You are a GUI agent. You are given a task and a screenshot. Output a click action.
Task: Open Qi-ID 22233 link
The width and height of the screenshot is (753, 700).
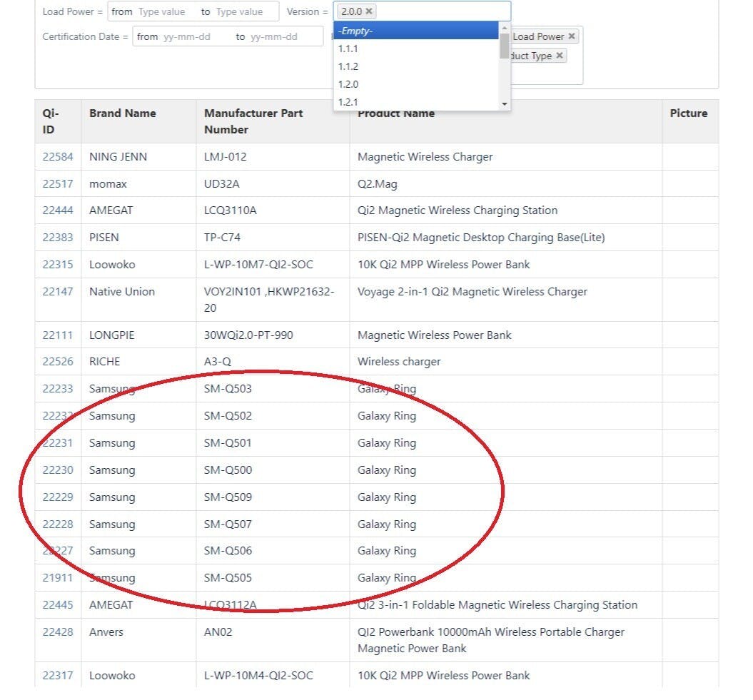click(58, 388)
